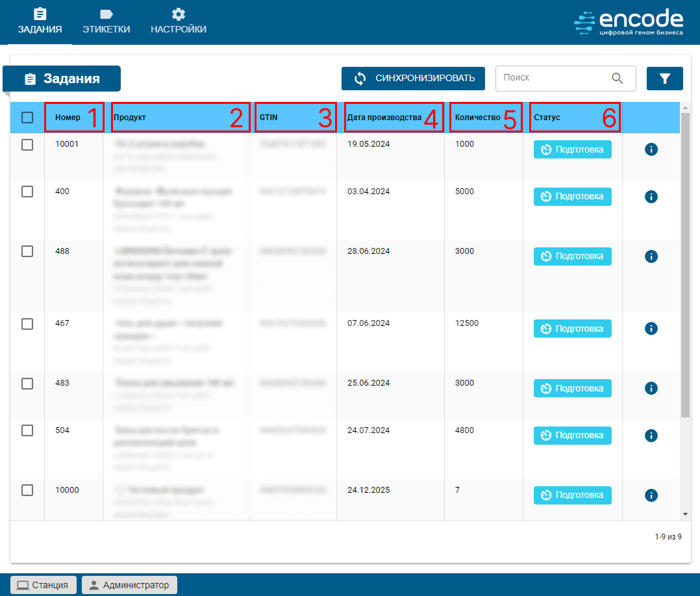Viewport: 700px width, 596px height.
Task: Click the info icon for task 10001
Action: (x=651, y=149)
